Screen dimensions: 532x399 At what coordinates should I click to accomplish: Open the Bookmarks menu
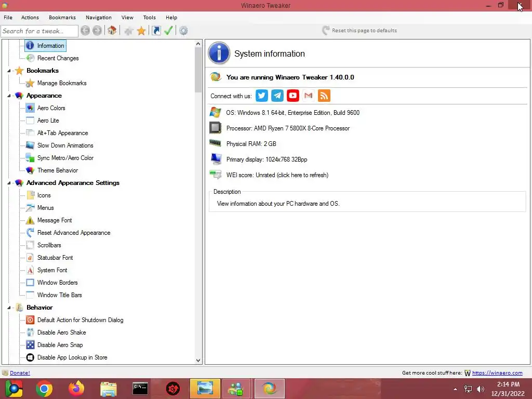pos(62,17)
